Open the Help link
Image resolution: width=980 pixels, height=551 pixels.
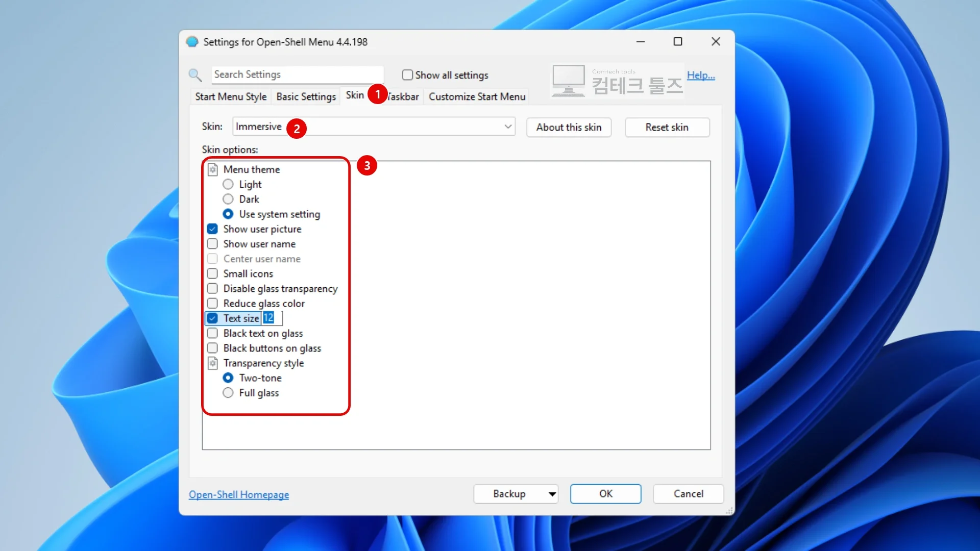pyautogui.click(x=701, y=76)
